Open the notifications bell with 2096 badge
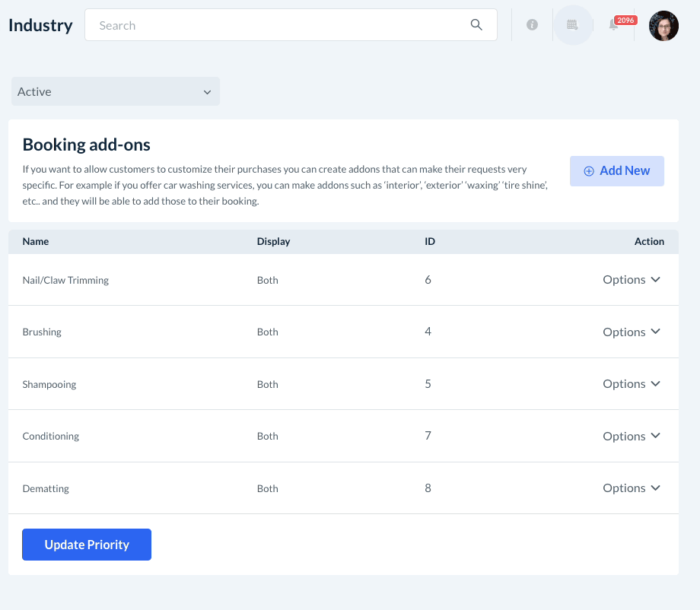Screen dimensions: 700x610 pyautogui.click(x=614, y=25)
